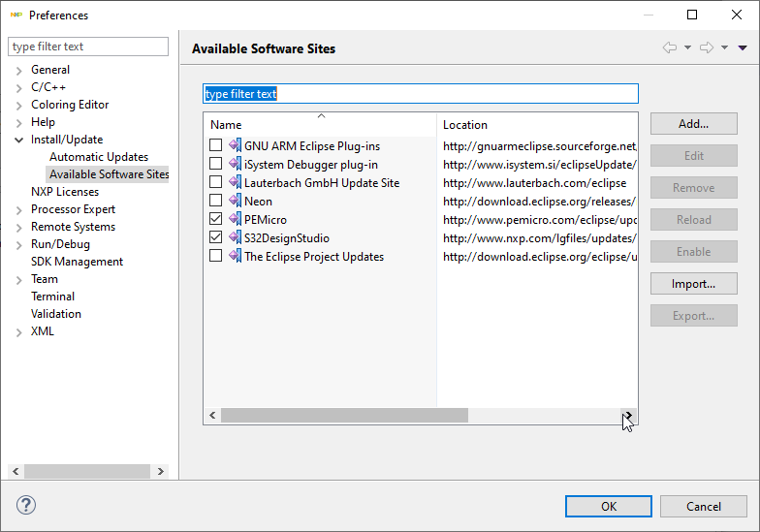Click the GNU ARM Eclipse Plug-ins site icon
Screen dimensions: 760x532
235,145
